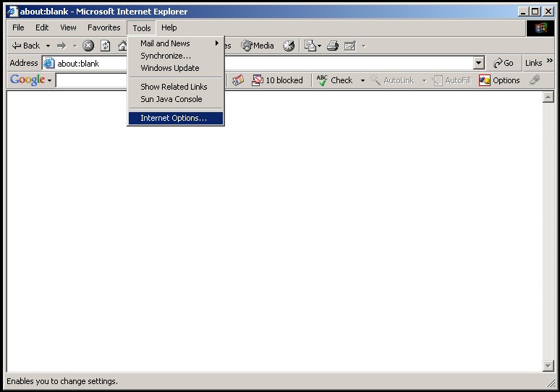
Task: Open the Address bar dropdown list
Action: (478, 63)
